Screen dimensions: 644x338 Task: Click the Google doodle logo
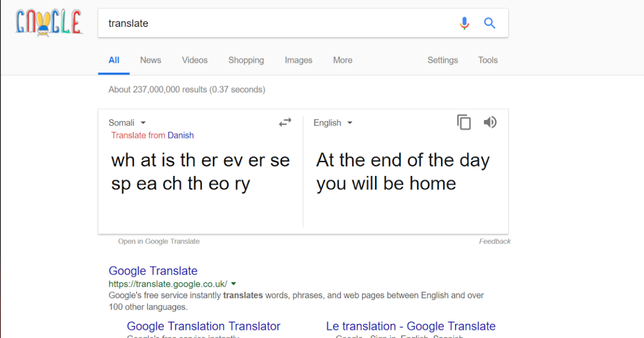[x=49, y=22]
